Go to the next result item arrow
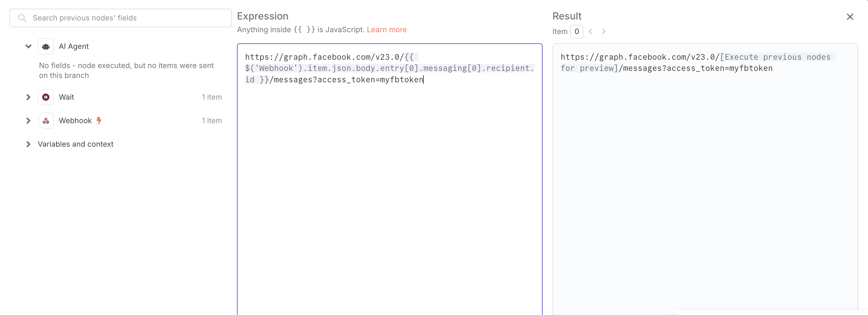 click(604, 31)
